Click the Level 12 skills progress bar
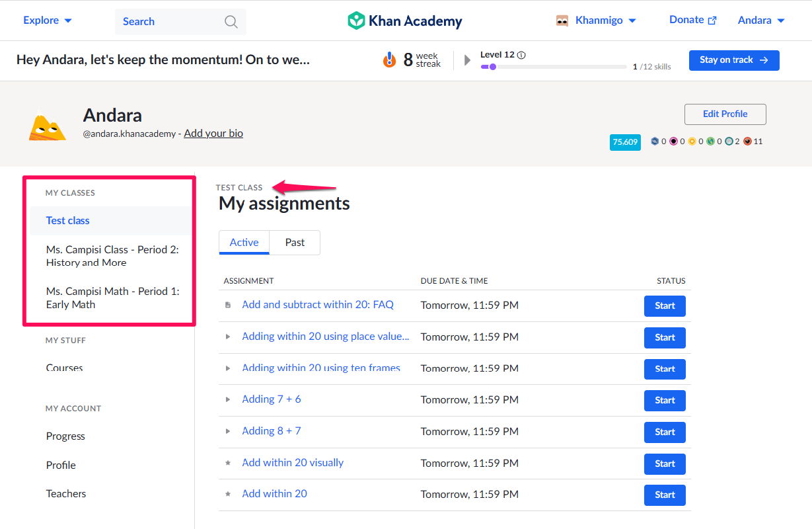812x529 pixels. pyautogui.click(x=554, y=67)
